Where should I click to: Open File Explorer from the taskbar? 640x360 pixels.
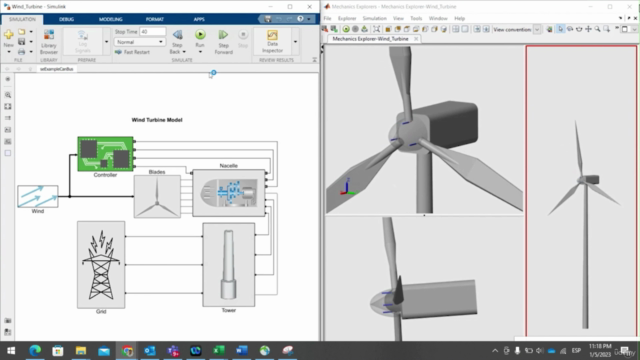81,350
